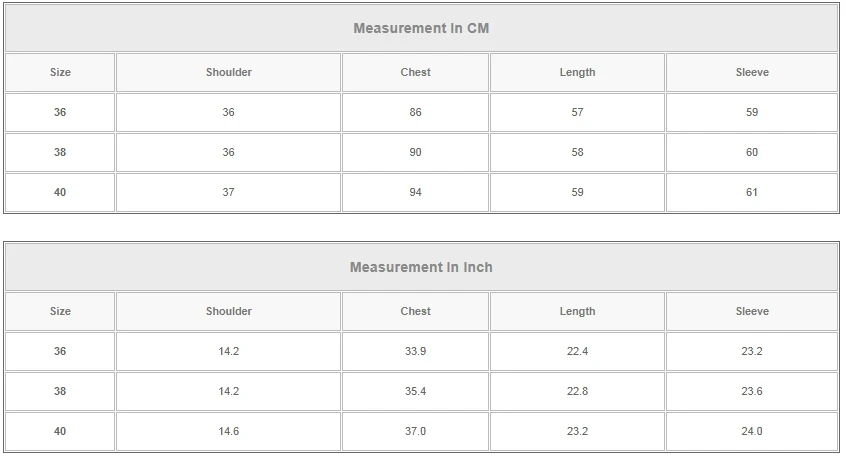Viewport: 846px width, 457px height.
Task: Click the "Measurement In Inch" table title
Action: pyautogui.click(x=421, y=267)
